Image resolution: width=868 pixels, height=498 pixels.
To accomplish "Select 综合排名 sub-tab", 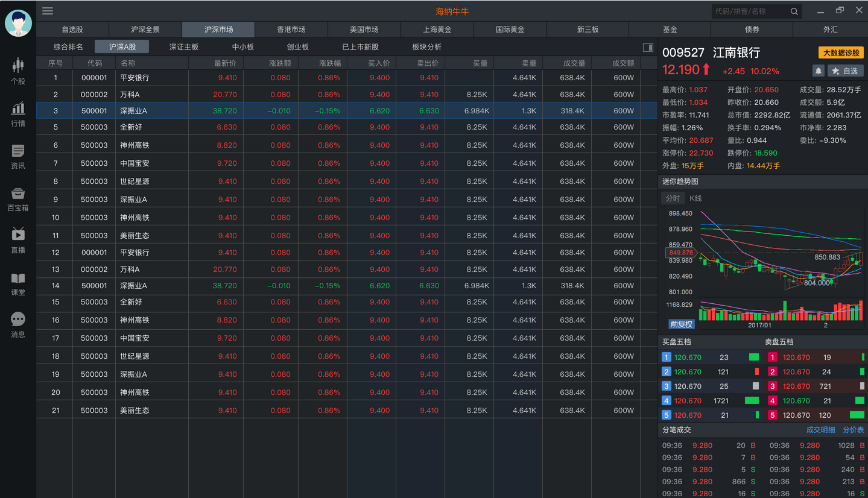I will 68,47.
